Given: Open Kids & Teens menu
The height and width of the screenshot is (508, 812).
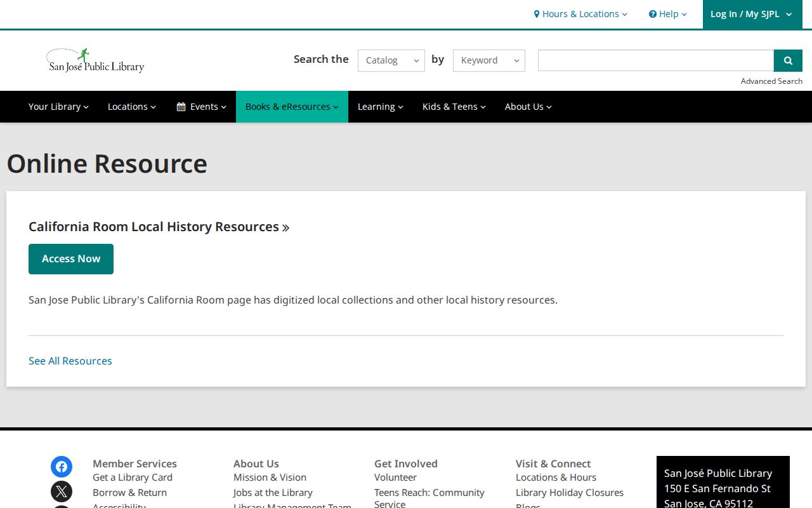Looking at the screenshot, I should pos(454,107).
